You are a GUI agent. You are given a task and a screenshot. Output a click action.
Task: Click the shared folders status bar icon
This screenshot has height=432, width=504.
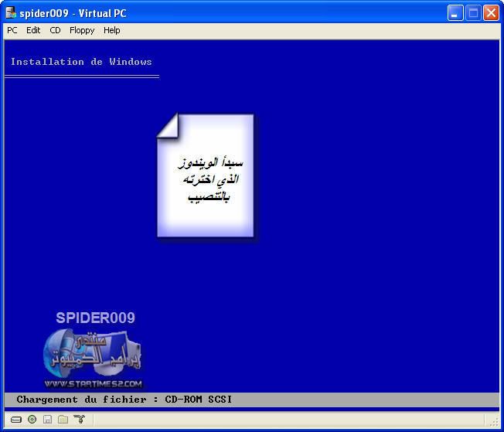(63, 419)
